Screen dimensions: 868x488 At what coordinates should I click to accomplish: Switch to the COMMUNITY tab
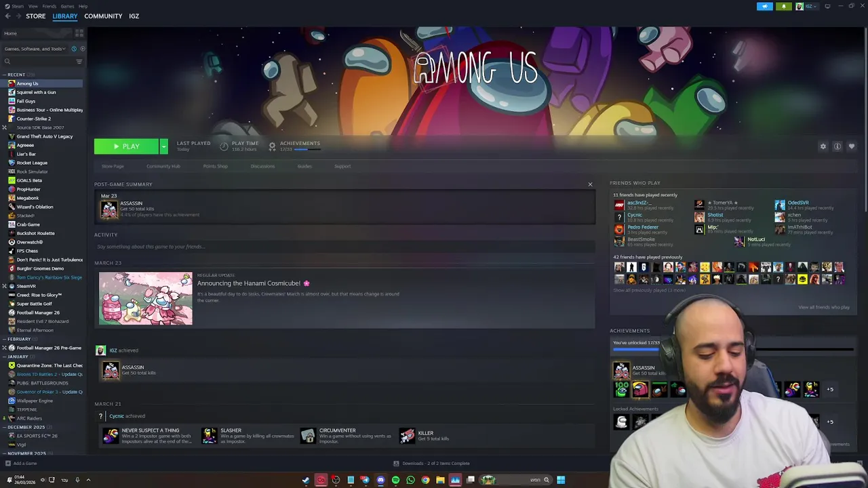point(103,16)
